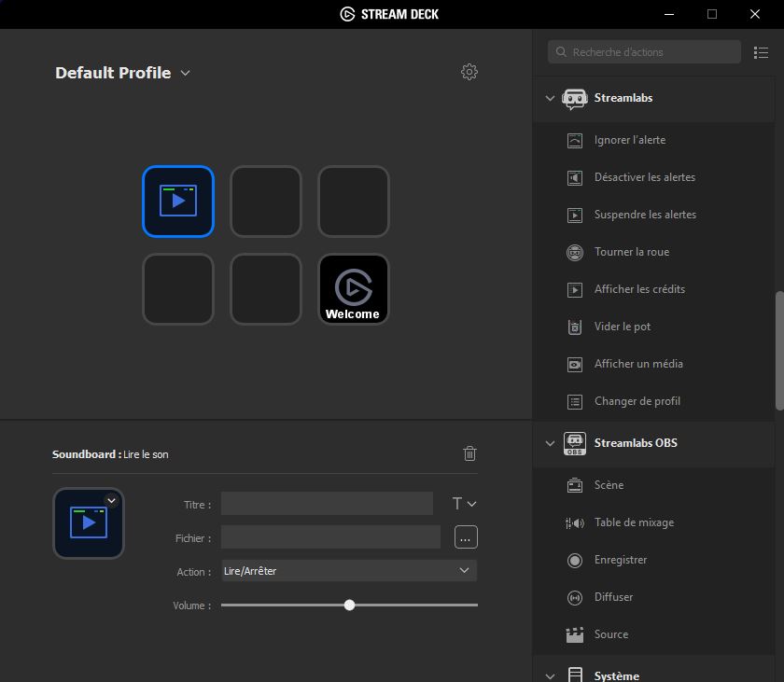Click the Suspendre les alertes icon
This screenshot has height=682, width=784.
[575, 215]
